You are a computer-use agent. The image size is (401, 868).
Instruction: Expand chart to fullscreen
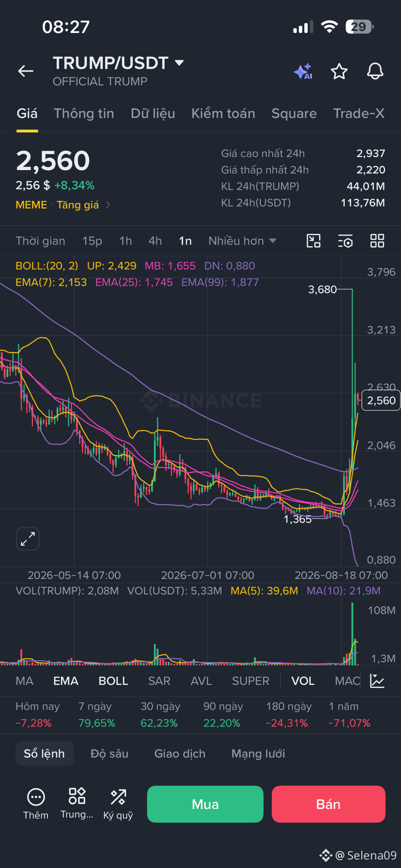click(x=28, y=539)
